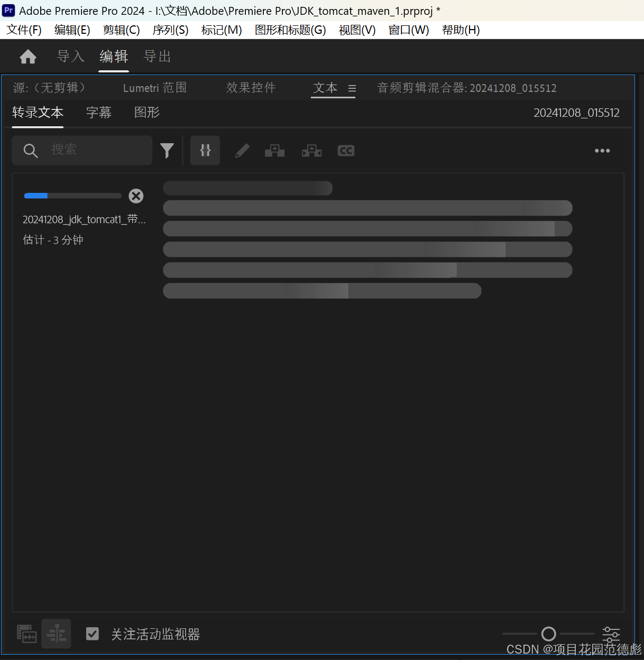The width and height of the screenshot is (644, 660).
Task: Toggle the merge segments pause icon
Action: tap(205, 151)
